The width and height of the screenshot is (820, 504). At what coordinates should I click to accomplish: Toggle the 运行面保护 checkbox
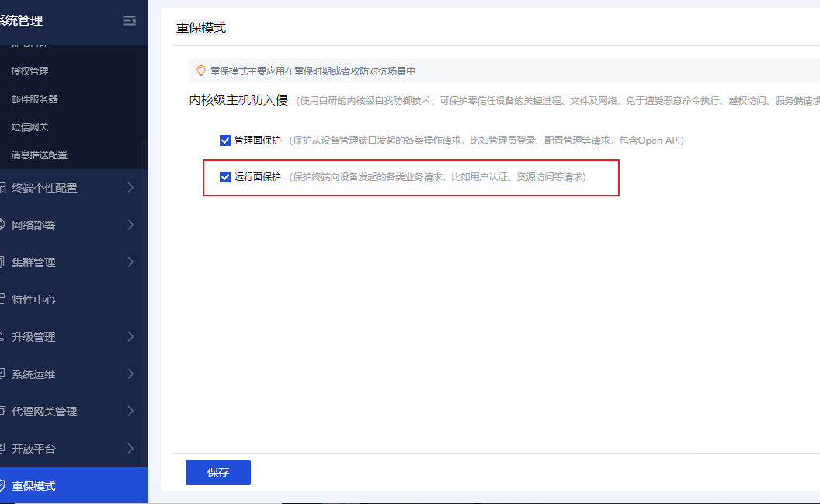[225, 177]
